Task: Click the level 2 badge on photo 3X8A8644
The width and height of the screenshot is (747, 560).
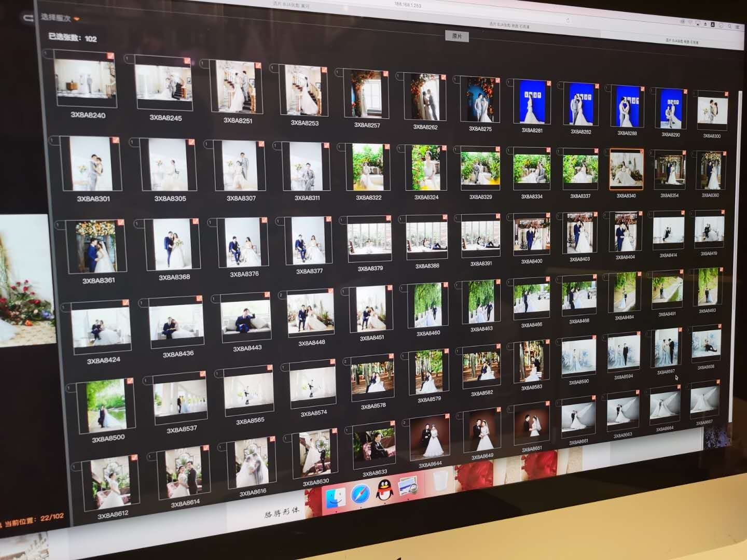Action: 405,423
